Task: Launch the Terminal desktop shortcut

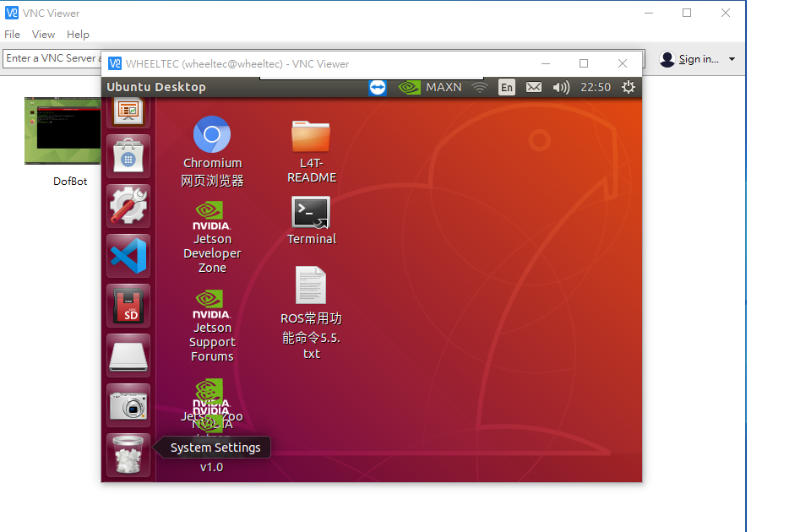Action: 311,212
